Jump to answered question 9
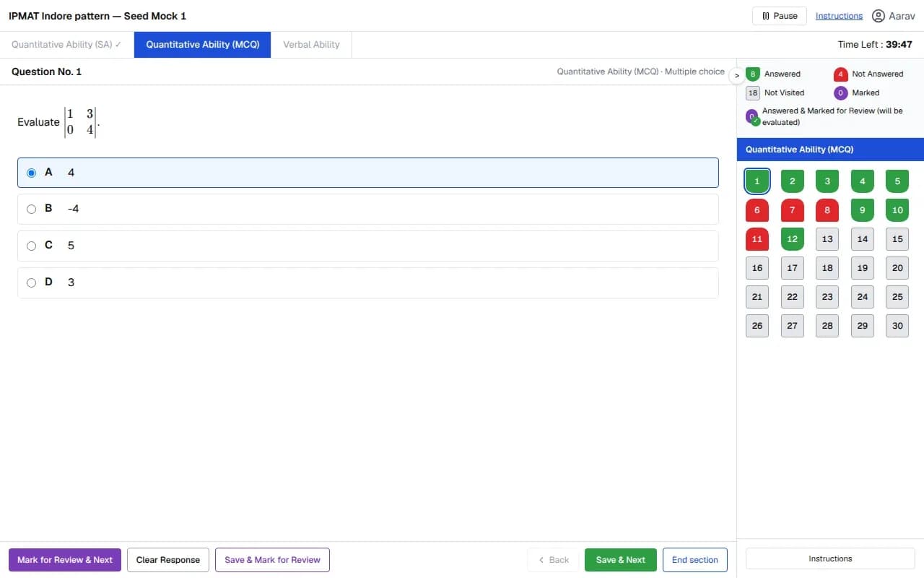Image resolution: width=924 pixels, height=578 pixels. pos(863,210)
